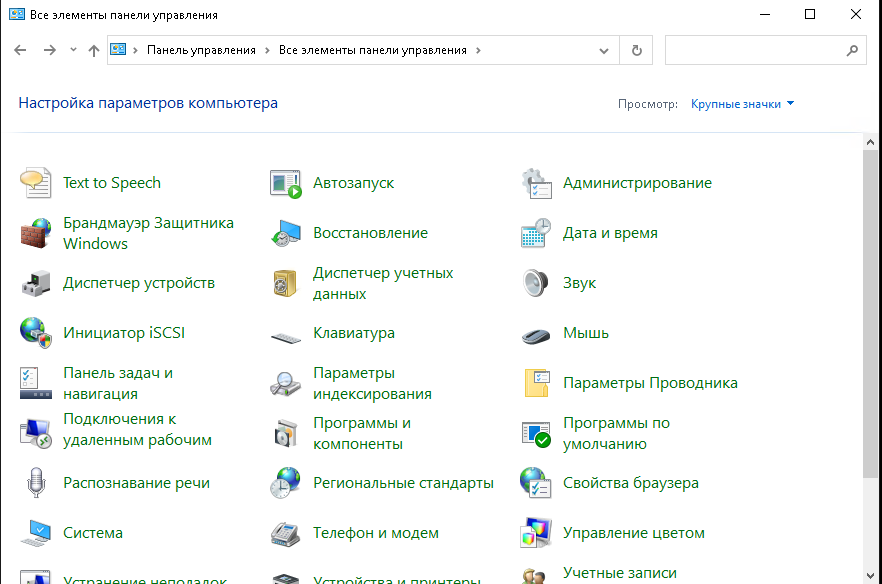Expand the address bar history dropdown

tap(604, 50)
